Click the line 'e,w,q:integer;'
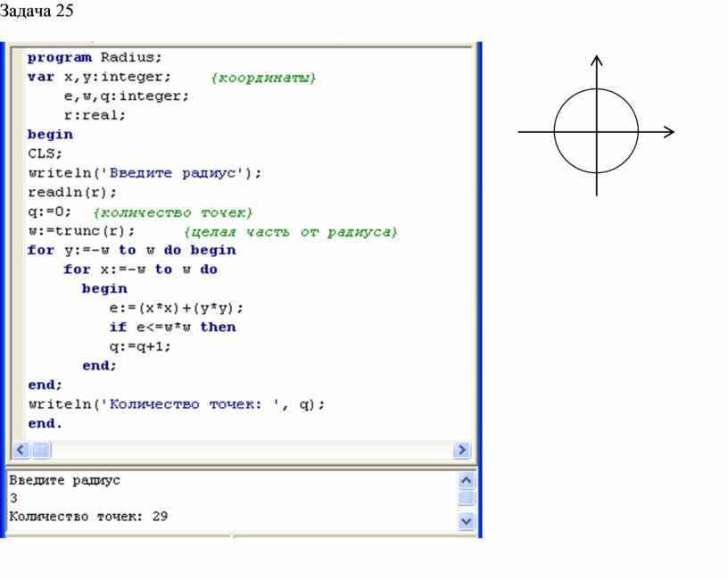 point(127,96)
